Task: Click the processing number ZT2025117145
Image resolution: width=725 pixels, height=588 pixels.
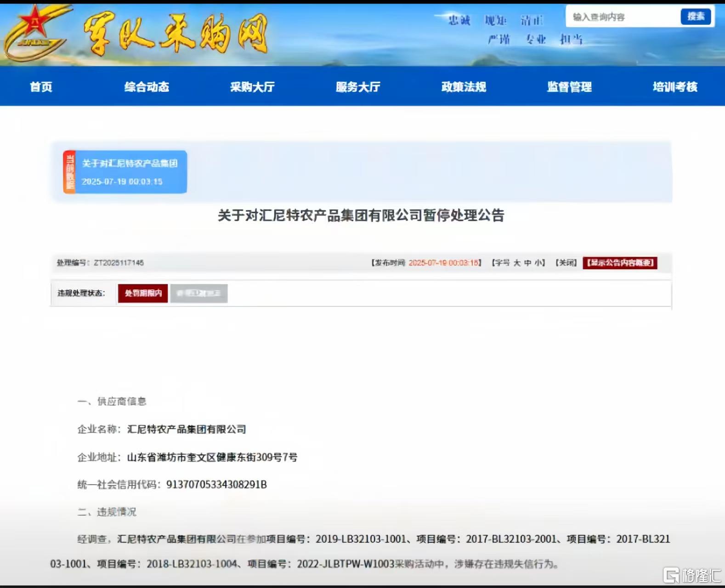Action: [119, 263]
